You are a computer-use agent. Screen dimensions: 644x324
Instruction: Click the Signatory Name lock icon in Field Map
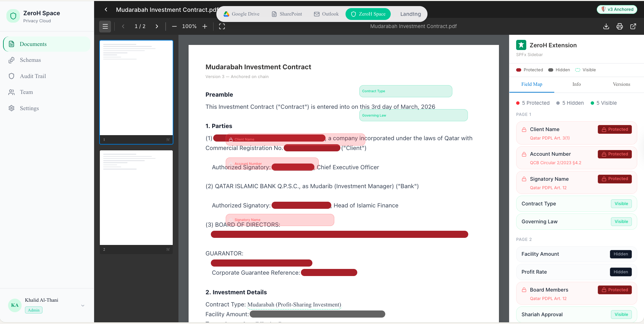524,179
